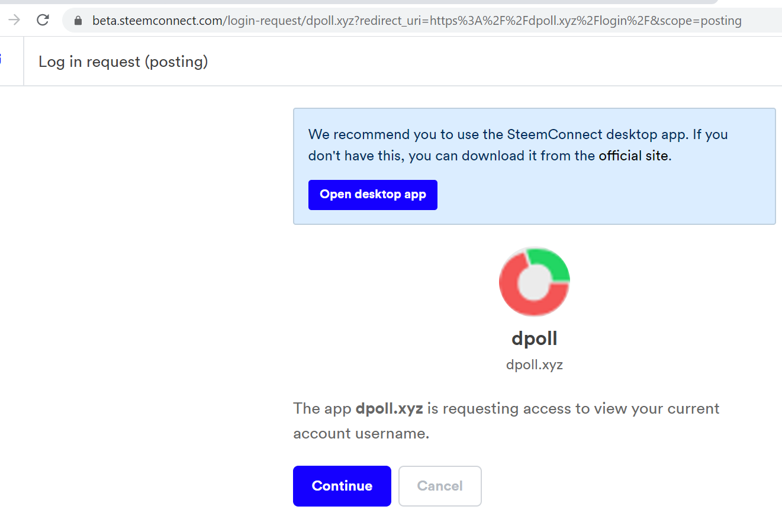Screen dimensions: 782x532
Task: Click bold dpoll.xyz in the request sentence
Action: point(389,408)
